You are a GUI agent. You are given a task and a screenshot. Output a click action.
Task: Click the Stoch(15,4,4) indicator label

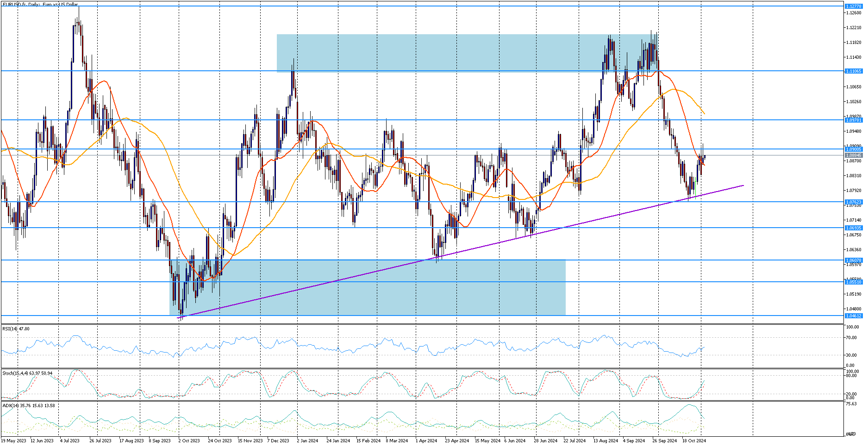[27, 373]
